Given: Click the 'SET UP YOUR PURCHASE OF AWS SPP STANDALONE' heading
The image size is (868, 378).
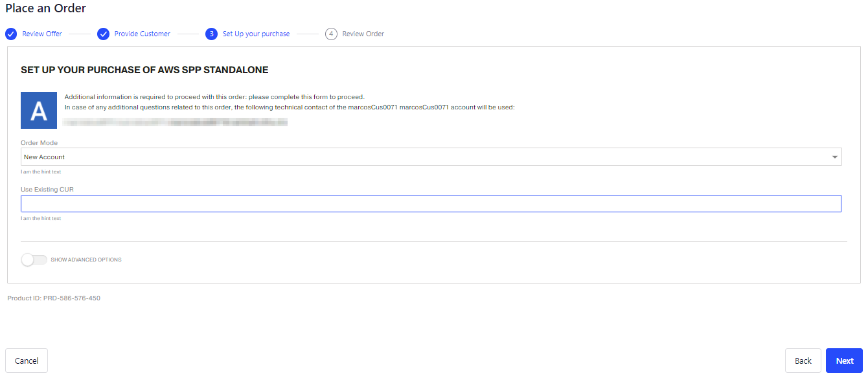Looking at the screenshot, I should pyautogui.click(x=144, y=69).
